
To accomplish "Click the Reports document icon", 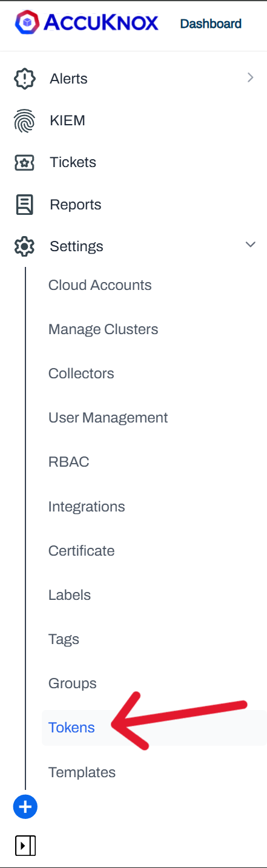I will 25,205.
